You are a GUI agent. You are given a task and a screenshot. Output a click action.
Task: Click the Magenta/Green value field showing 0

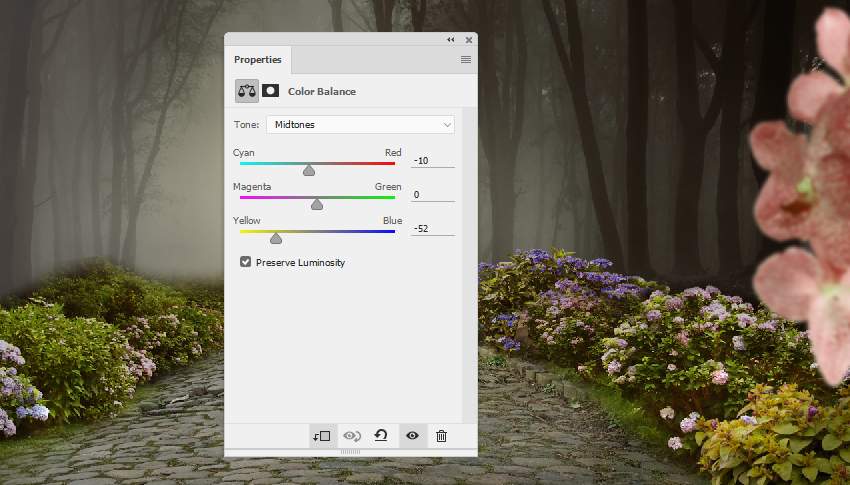pyautogui.click(x=433, y=195)
